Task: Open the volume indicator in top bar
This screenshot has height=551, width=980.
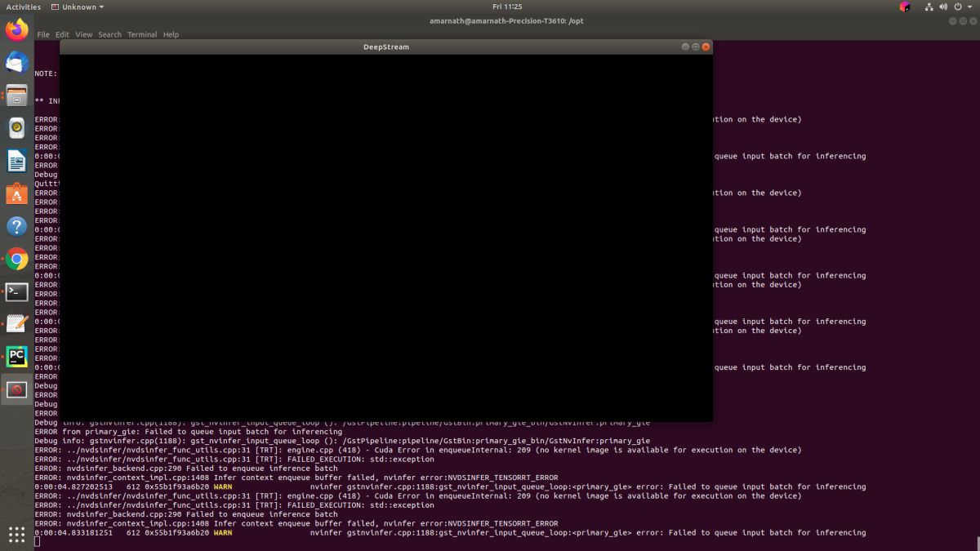Action: [944, 7]
